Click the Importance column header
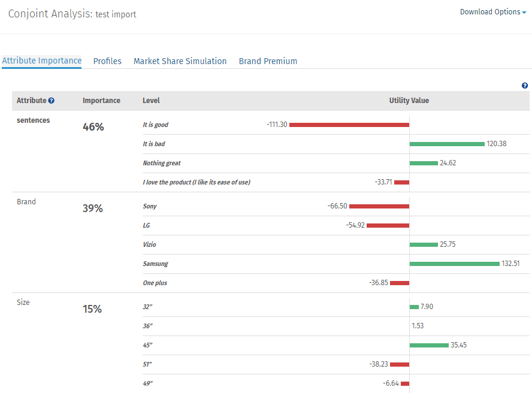Viewport: 532px width, 393px height. [x=101, y=101]
